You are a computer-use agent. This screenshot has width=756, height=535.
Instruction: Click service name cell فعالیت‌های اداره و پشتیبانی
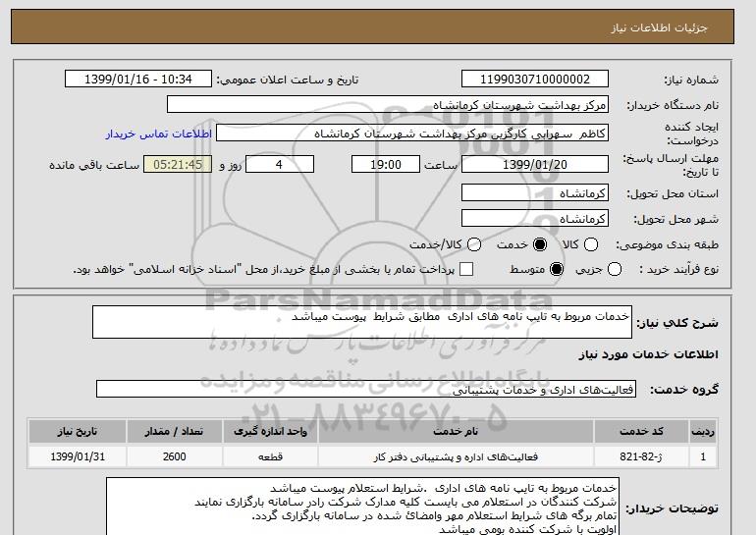(x=456, y=456)
